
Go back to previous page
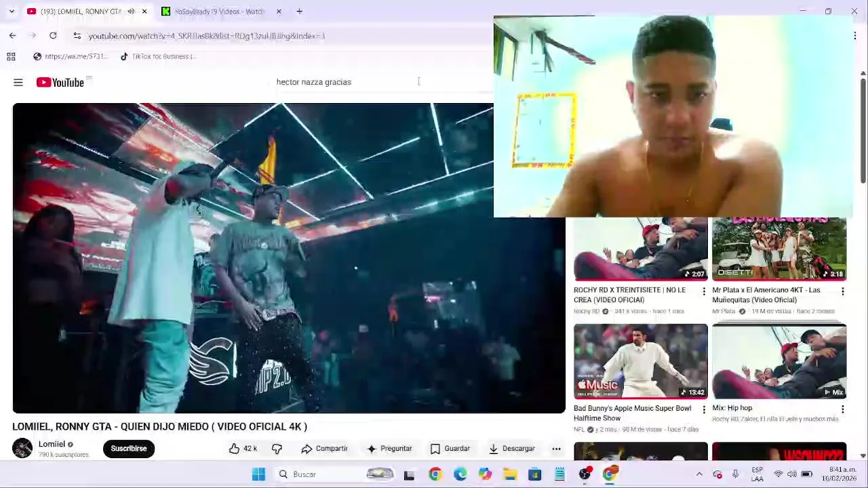coord(12,35)
